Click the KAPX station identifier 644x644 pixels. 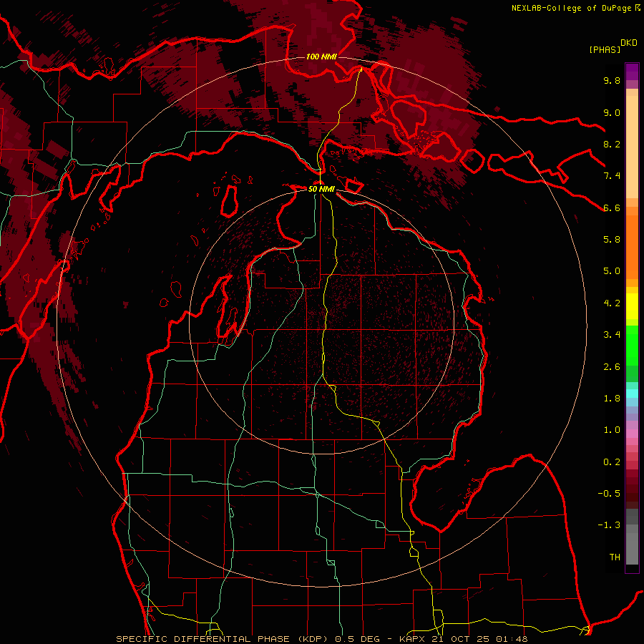coord(413,639)
